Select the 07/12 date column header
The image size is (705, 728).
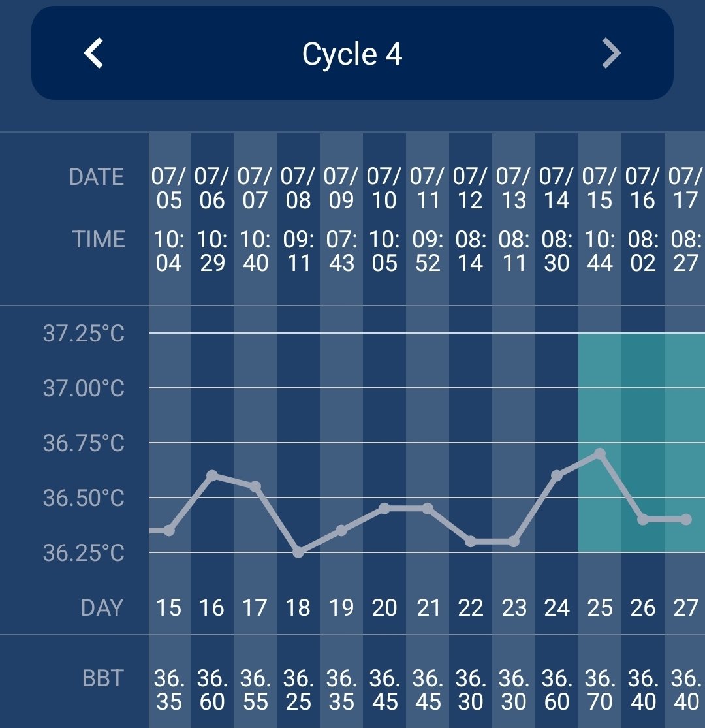[470, 188]
